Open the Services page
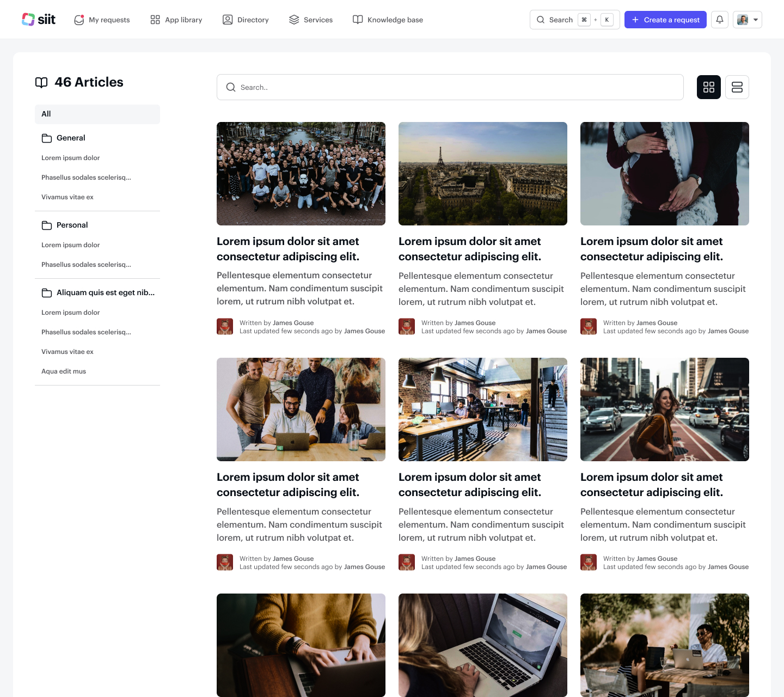 click(311, 20)
